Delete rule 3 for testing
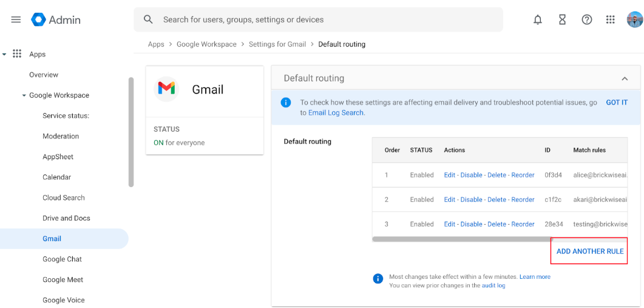The width and height of the screenshot is (644, 308). click(x=497, y=224)
